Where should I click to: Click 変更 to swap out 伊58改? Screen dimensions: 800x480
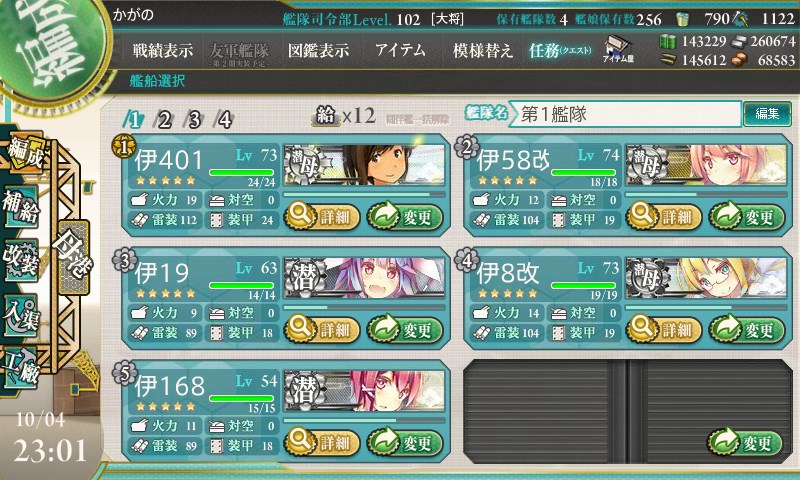(x=747, y=217)
